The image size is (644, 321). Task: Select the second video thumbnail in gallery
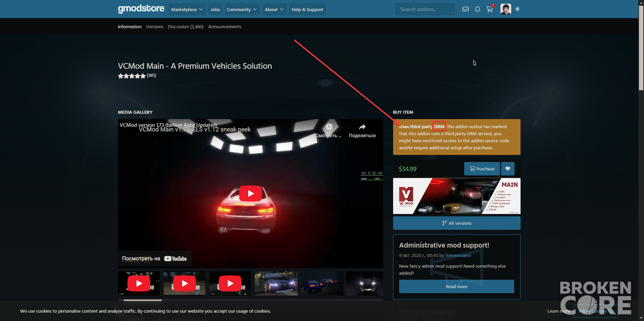pos(184,283)
